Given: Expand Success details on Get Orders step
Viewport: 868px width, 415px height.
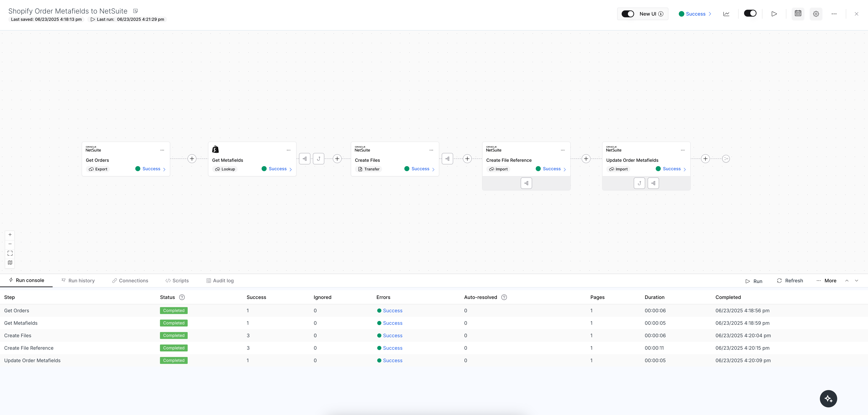Looking at the screenshot, I should [x=151, y=169].
